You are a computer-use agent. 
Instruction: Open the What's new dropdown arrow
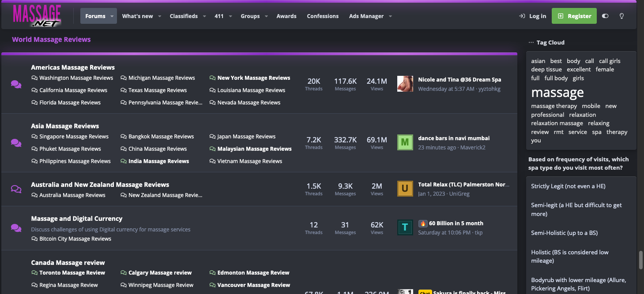coord(160,16)
